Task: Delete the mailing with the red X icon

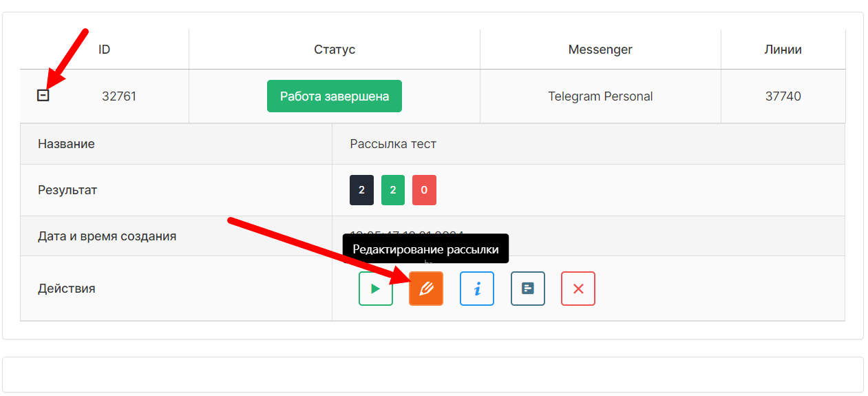Action: pos(578,289)
